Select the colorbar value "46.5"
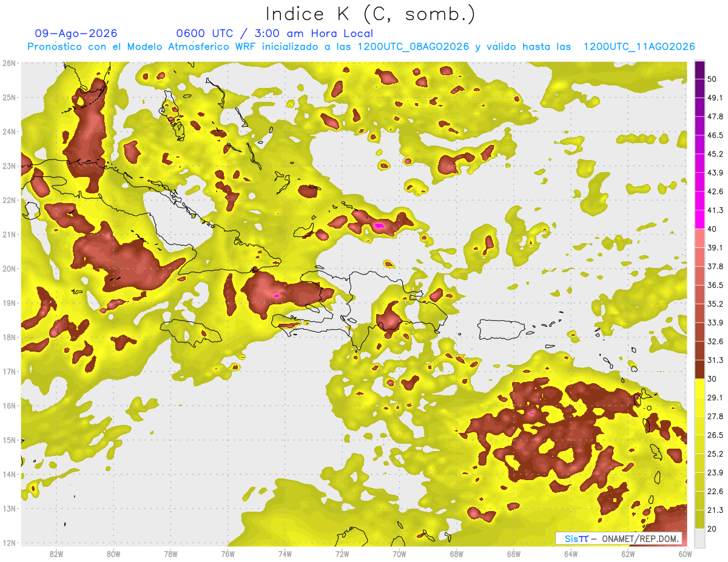728x562 pixels. coord(715,135)
